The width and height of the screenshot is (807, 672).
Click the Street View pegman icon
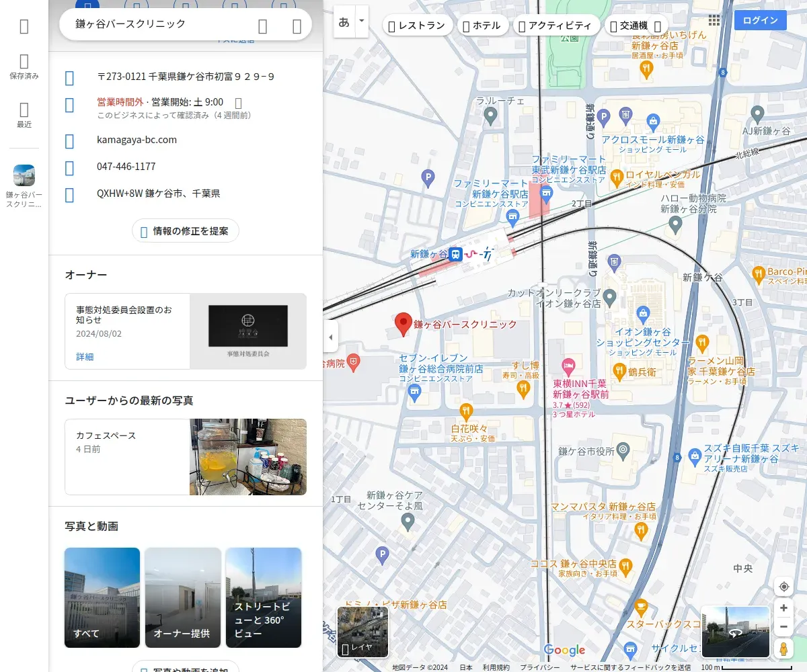pyautogui.click(x=783, y=648)
